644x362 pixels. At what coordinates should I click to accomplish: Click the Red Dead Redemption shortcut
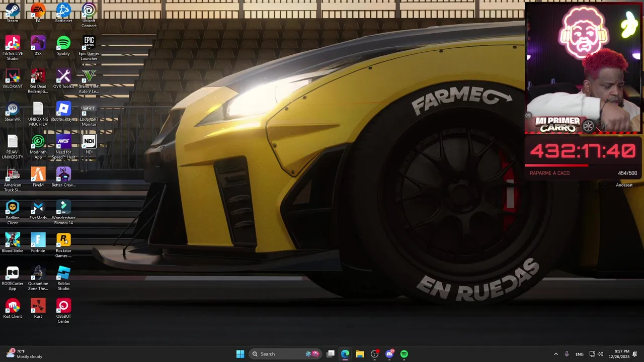click(38, 81)
